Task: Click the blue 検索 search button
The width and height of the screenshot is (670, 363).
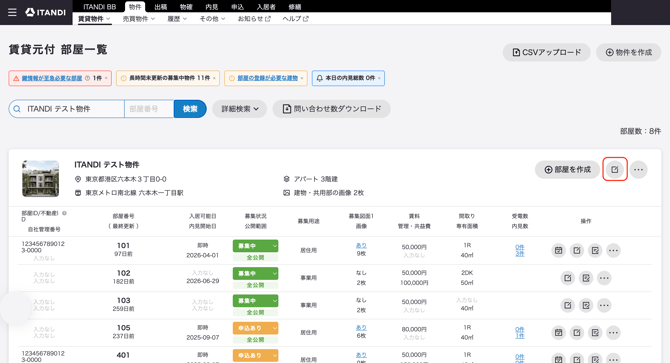Action: 190,109
